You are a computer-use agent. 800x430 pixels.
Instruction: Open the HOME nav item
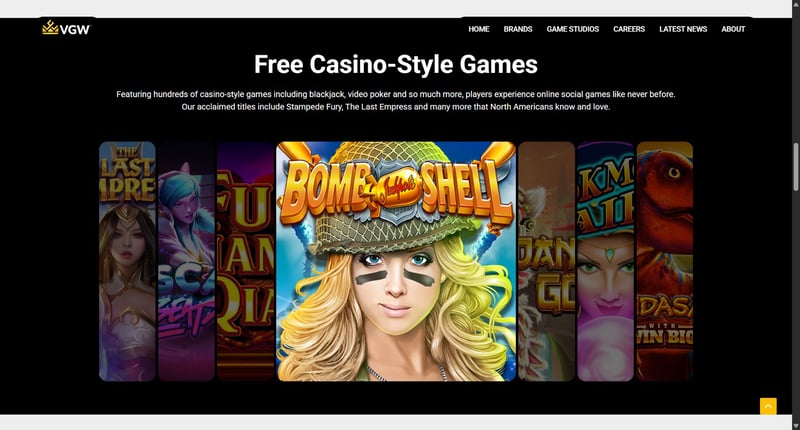[479, 29]
